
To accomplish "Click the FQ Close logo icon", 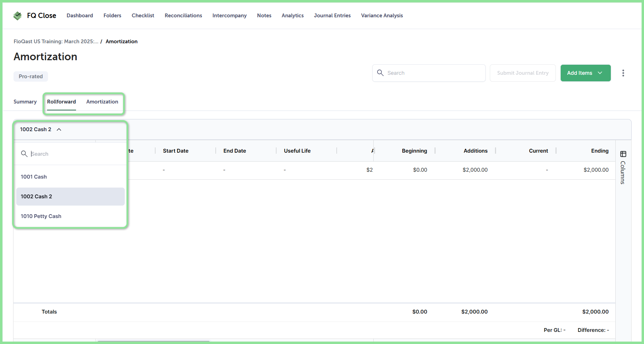I will pyautogui.click(x=17, y=16).
